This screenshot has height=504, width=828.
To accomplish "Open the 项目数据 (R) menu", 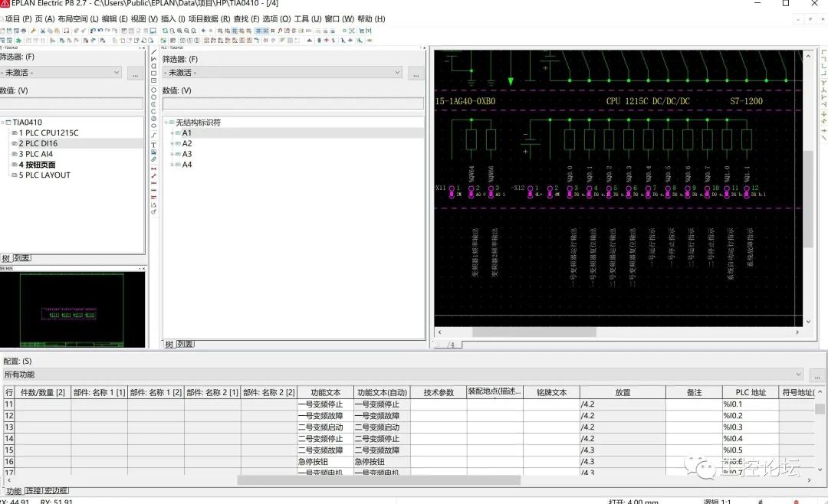I will 209,18.
